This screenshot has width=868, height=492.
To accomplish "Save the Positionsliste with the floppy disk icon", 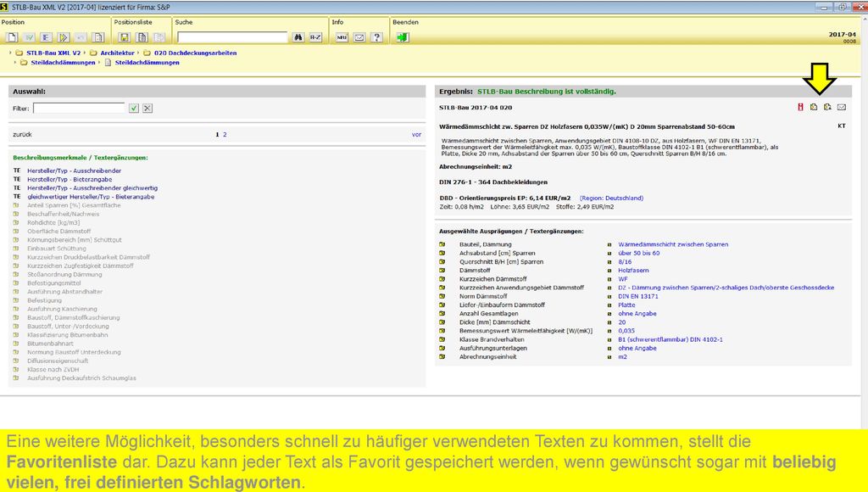I will 125,37.
